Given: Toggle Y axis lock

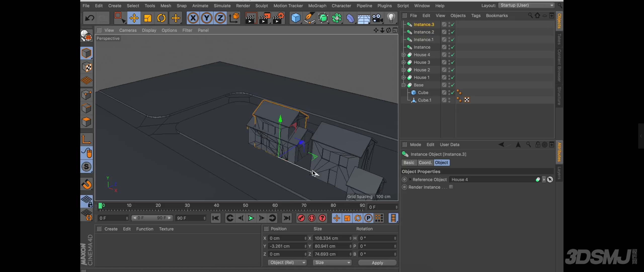Looking at the screenshot, I should (x=207, y=18).
